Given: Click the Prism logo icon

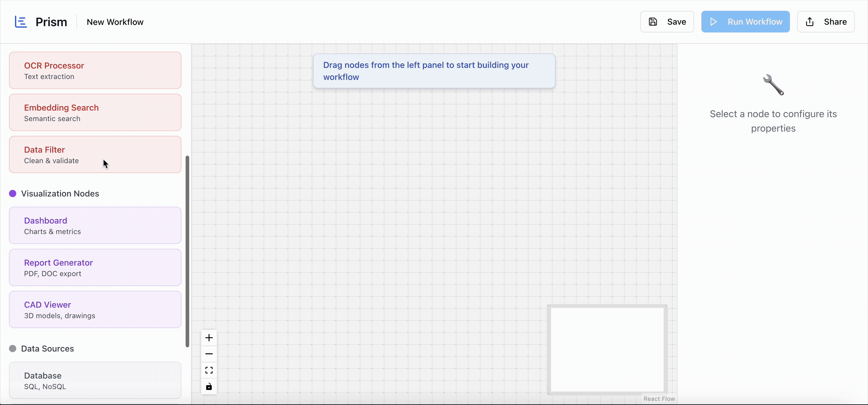Looking at the screenshot, I should [21, 22].
